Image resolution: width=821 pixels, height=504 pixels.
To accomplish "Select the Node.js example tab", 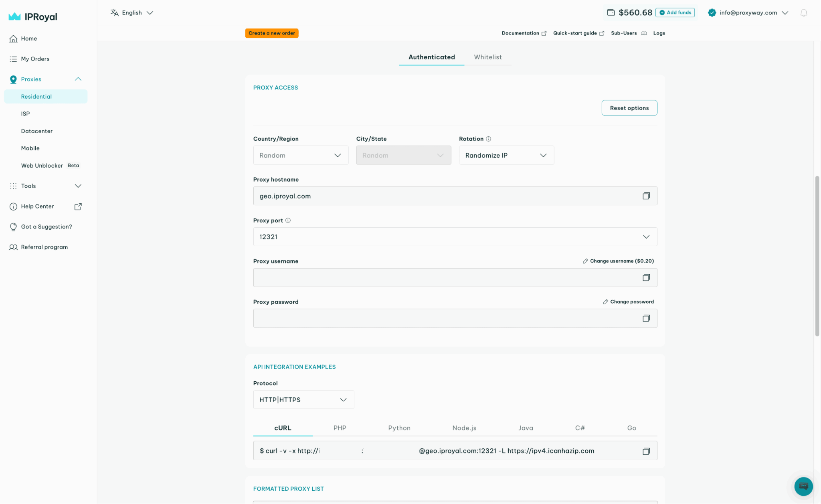I will tap(464, 428).
